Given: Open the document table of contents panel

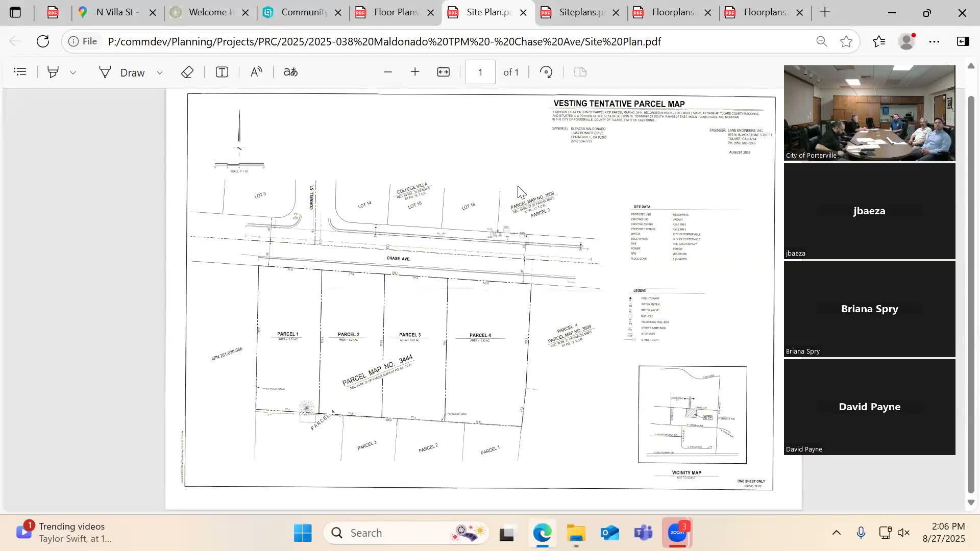Looking at the screenshot, I should [20, 71].
